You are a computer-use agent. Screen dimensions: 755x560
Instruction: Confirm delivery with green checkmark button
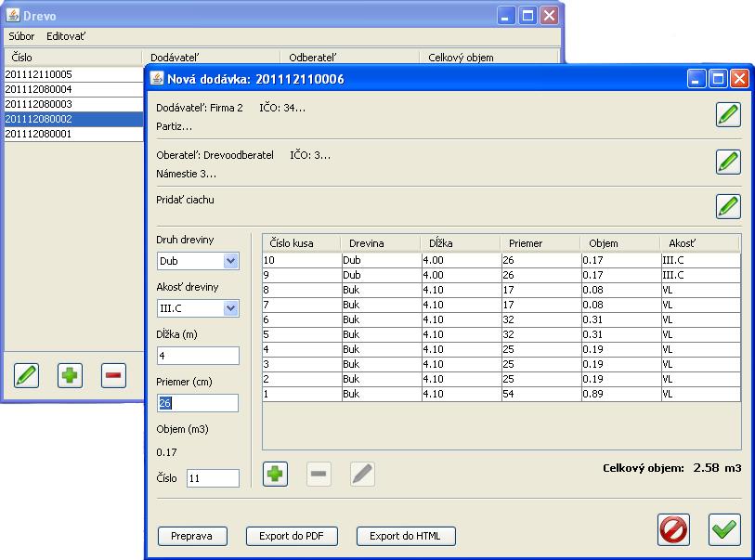[724, 529]
